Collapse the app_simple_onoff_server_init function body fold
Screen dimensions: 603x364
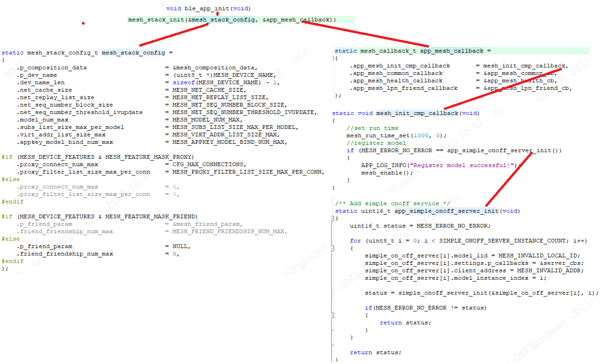point(332,218)
